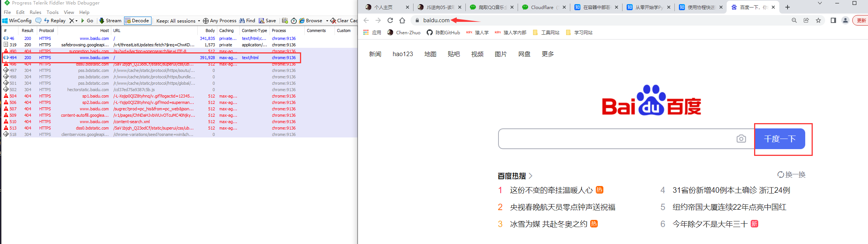Toggle the Decode button in Fiddler
868x244 pixels.
click(x=138, y=21)
